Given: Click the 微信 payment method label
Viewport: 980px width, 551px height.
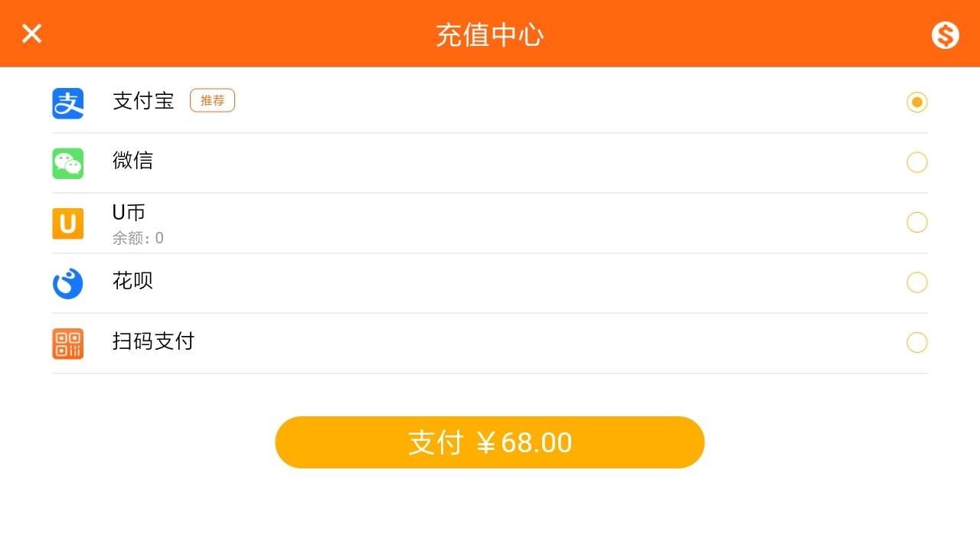Looking at the screenshot, I should [x=132, y=161].
